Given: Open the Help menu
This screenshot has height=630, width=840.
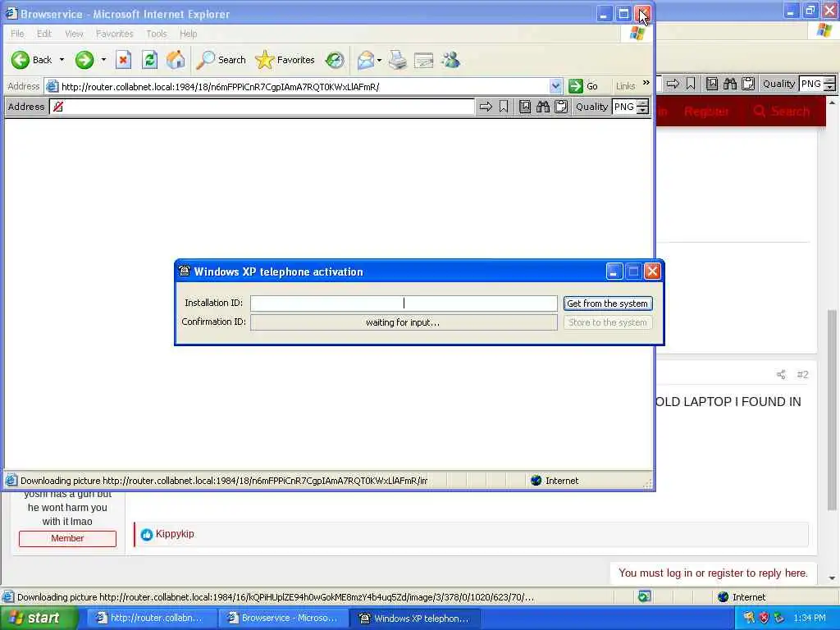Looking at the screenshot, I should (x=188, y=34).
